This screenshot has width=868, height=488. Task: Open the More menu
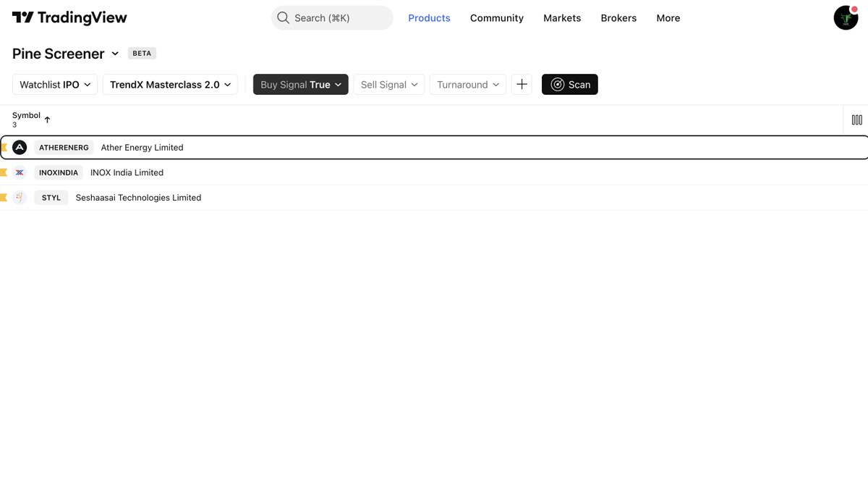(x=668, y=18)
